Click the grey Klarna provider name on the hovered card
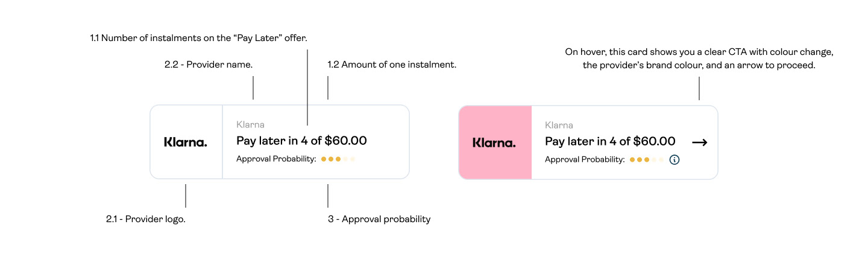The width and height of the screenshot is (868, 262). point(559,125)
